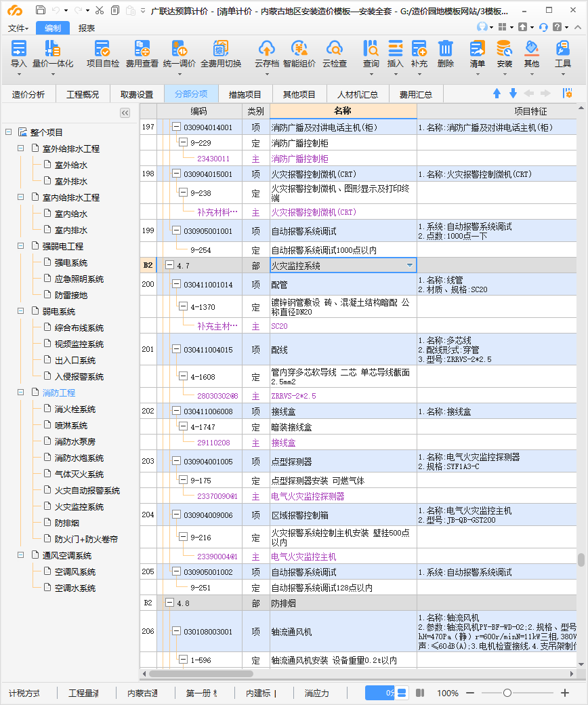Screen dimensions: 588x705
Task: Collapse the left project tree panel
Action: point(125,113)
